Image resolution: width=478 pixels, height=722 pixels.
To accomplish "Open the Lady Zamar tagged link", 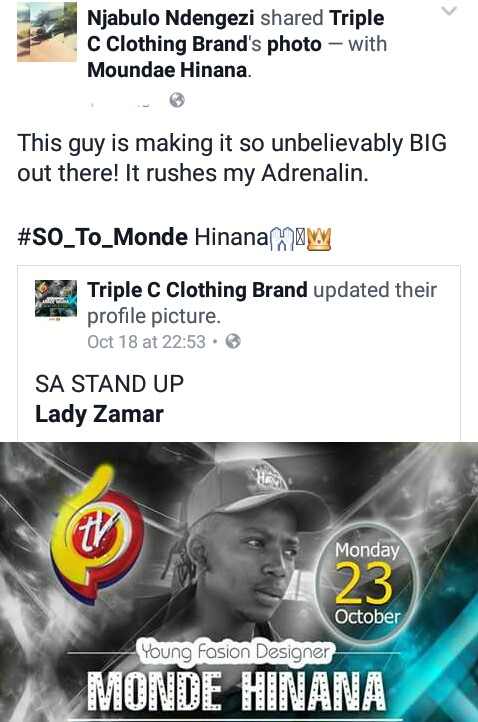I will point(99,413).
